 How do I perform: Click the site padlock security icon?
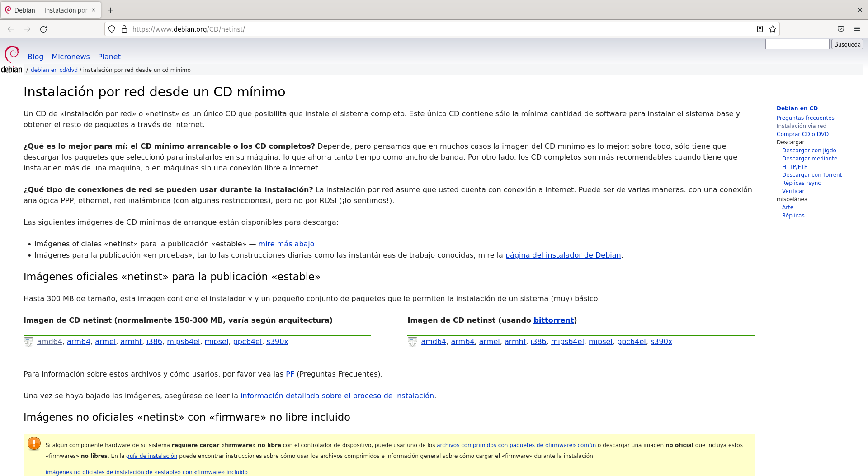[124, 29]
